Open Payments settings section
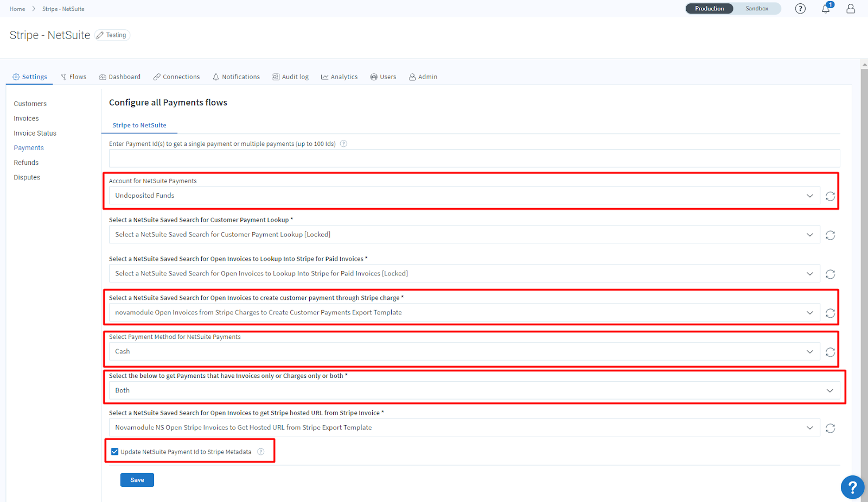The height and width of the screenshot is (502, 868). coord(29,148)
